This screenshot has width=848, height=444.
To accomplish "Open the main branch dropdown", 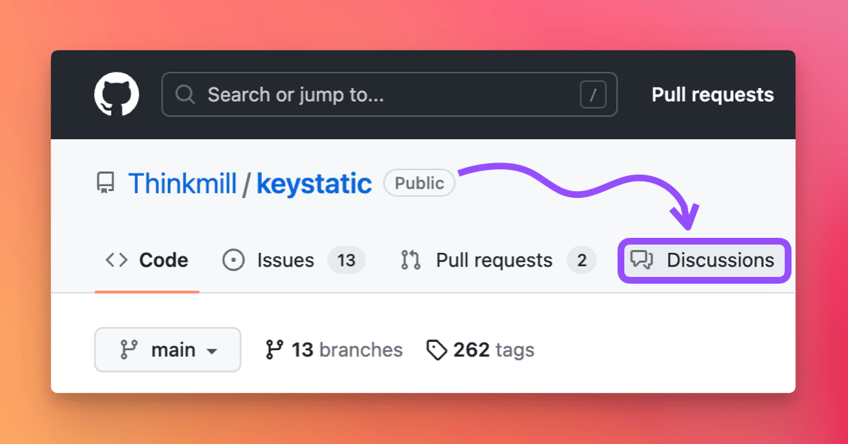I will (168, 349).
